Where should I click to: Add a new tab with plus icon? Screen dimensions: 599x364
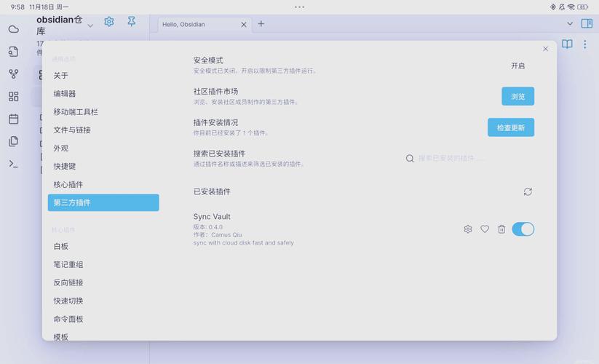[x=261, y=24]
